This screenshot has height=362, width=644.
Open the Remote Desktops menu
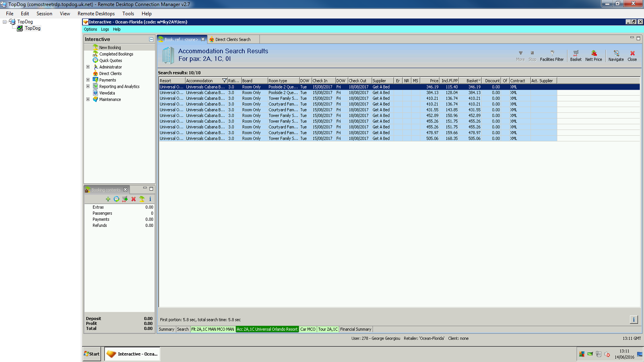96,14
